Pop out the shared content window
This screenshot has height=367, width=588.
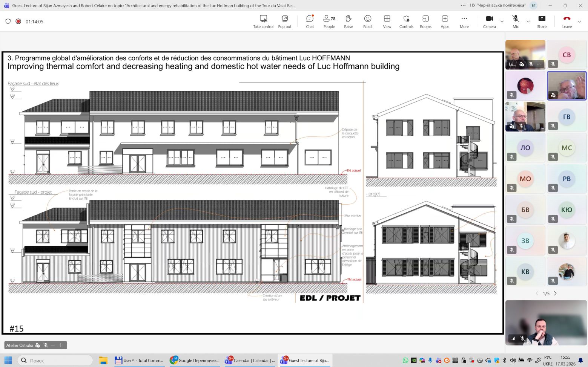(x=284, y=21)
